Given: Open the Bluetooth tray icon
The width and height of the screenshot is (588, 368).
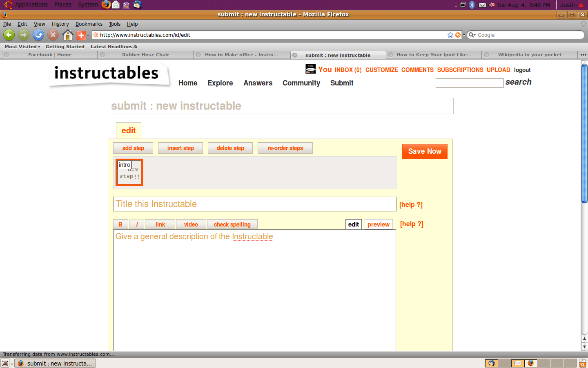Looking at the screenshot, I should [x=472, y=5].
